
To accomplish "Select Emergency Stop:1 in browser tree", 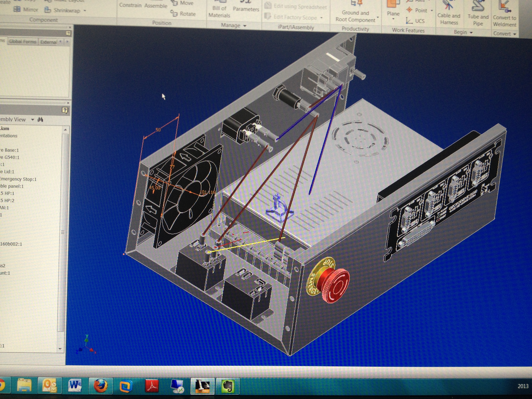I will [18, 179].
